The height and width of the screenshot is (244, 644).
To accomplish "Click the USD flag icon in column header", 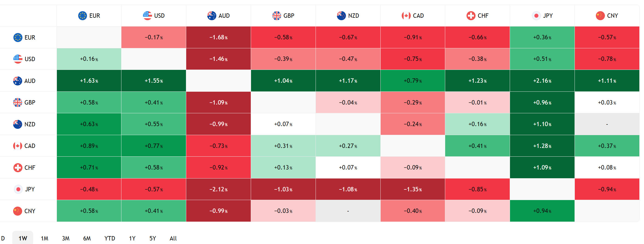I will point(147,16).
